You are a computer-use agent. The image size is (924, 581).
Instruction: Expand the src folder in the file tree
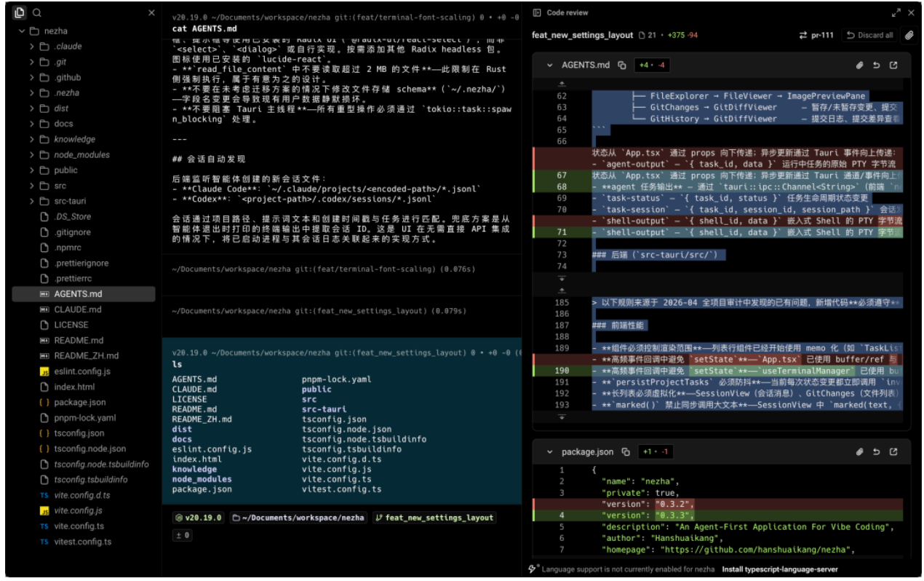click(x=32, y=186)
